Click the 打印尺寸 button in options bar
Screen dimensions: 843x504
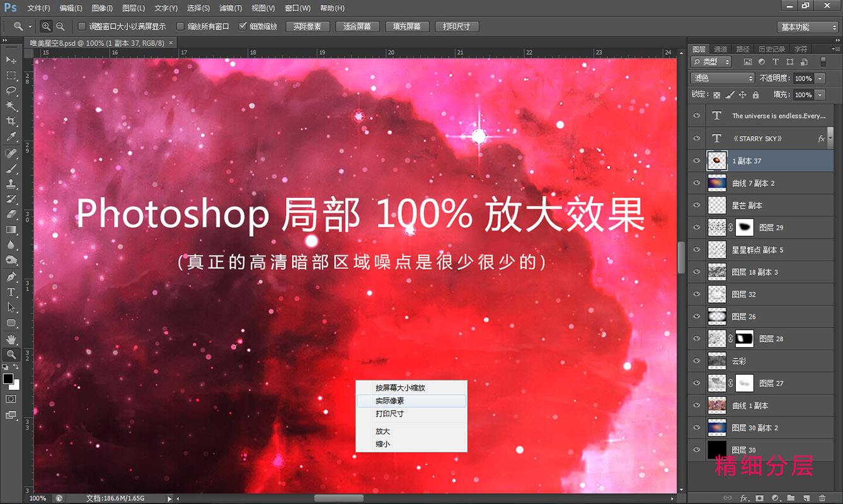point(457,26)
